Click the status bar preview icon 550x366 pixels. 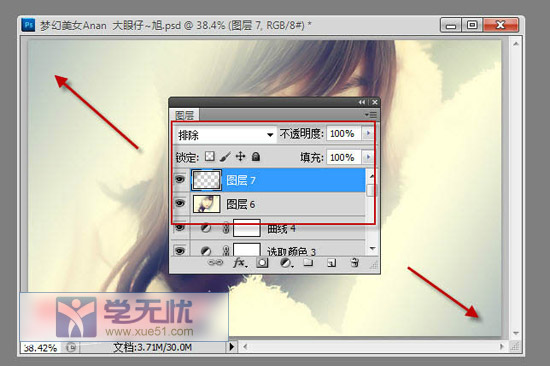tap(71, 347)
